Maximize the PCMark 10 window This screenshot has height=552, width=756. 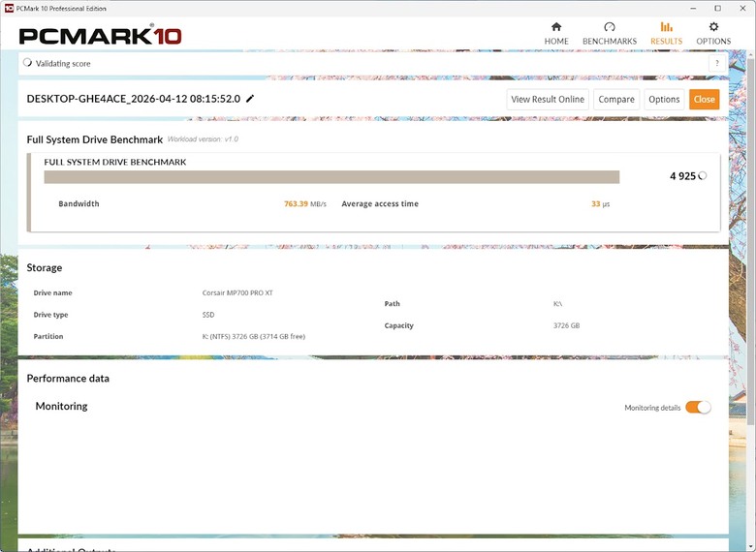tap(717, 8)
